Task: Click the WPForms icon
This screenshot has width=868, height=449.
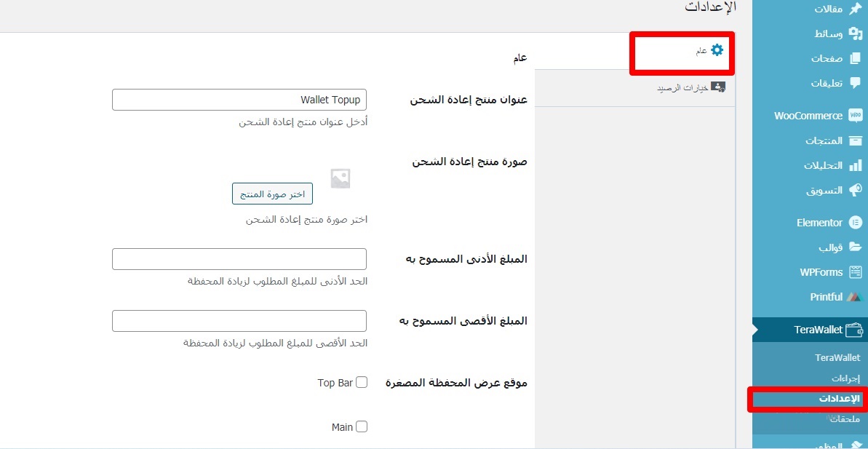Action: tap(855, 272)
